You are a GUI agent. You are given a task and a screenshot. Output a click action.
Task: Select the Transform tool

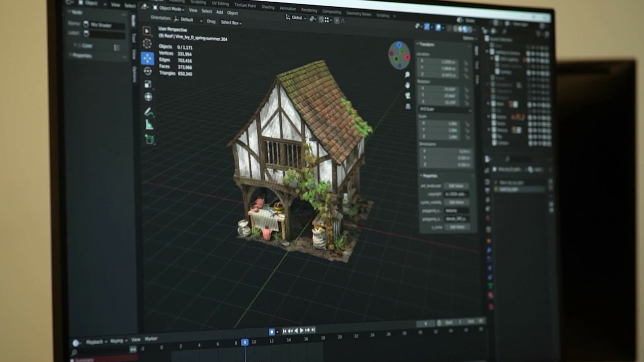[148, 97]
